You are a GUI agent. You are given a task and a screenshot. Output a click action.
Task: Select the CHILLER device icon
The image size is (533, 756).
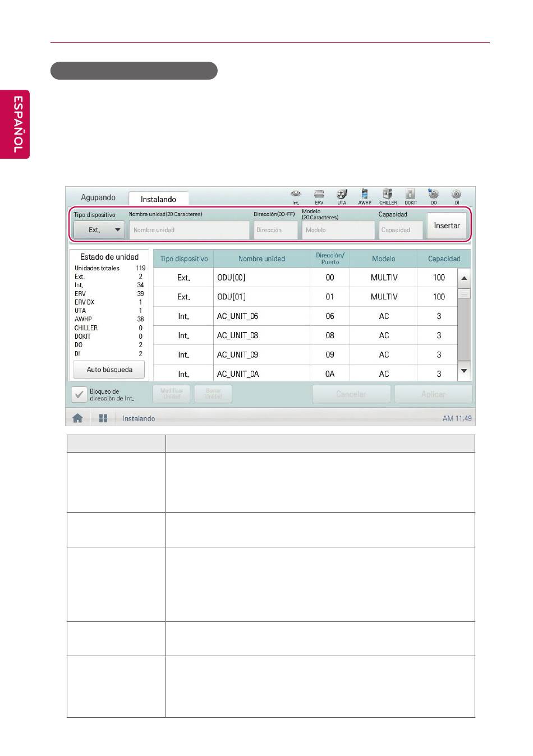pos(388,197)
